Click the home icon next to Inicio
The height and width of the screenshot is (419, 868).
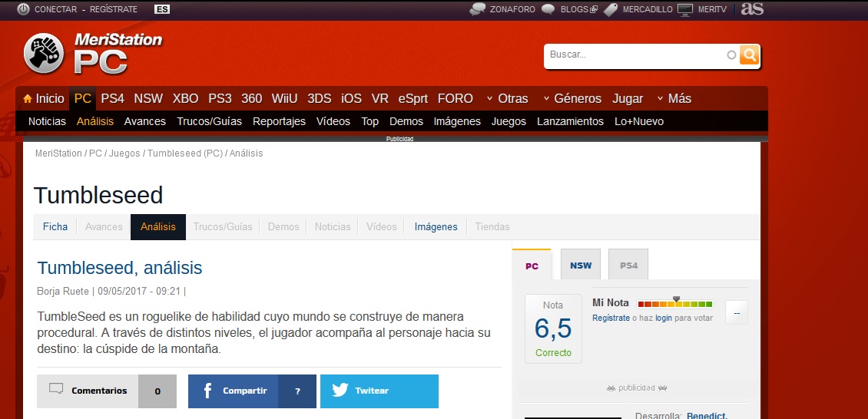click(x=28, y=99)
